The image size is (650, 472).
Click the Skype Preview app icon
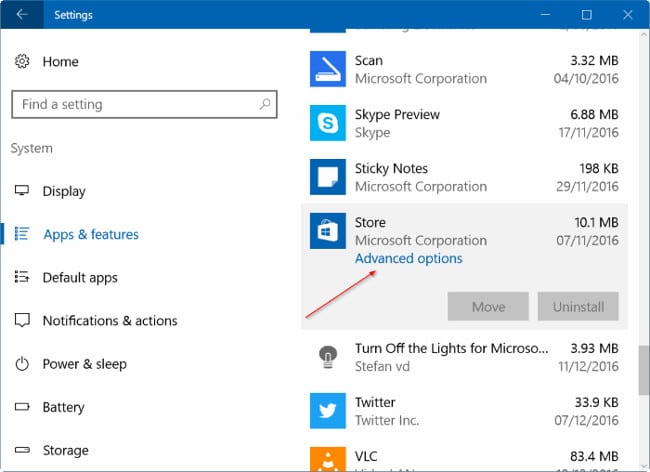coord(328,123)
